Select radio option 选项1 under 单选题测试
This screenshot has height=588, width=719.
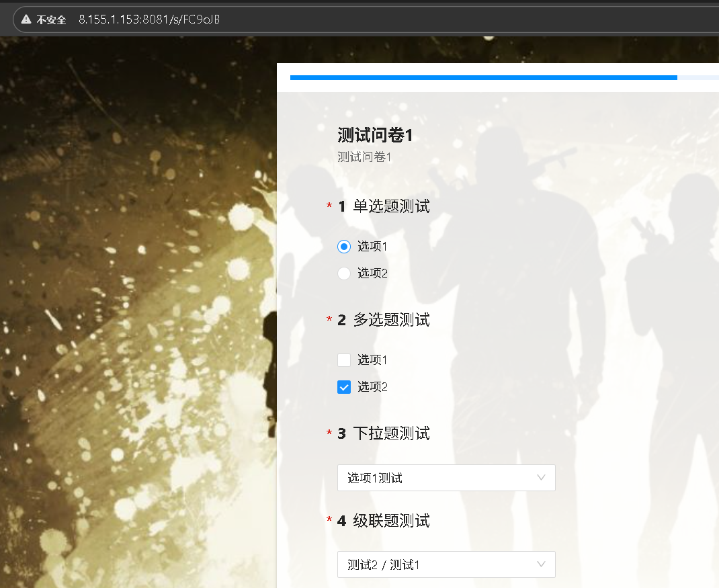point(344,247)
